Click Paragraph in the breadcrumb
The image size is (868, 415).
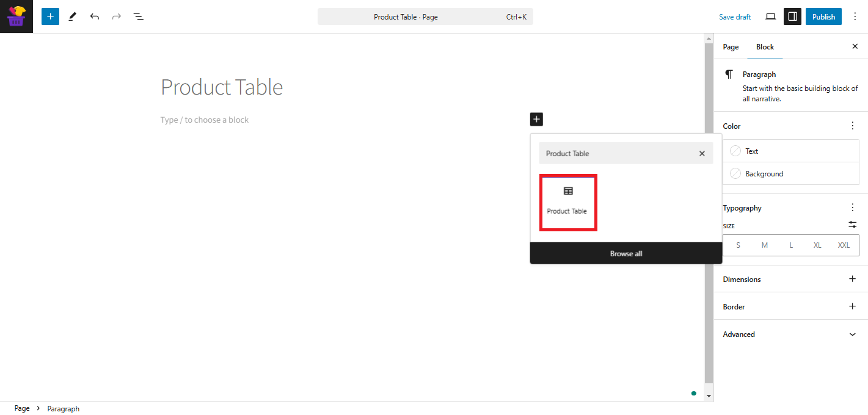(x=64, y=408)
